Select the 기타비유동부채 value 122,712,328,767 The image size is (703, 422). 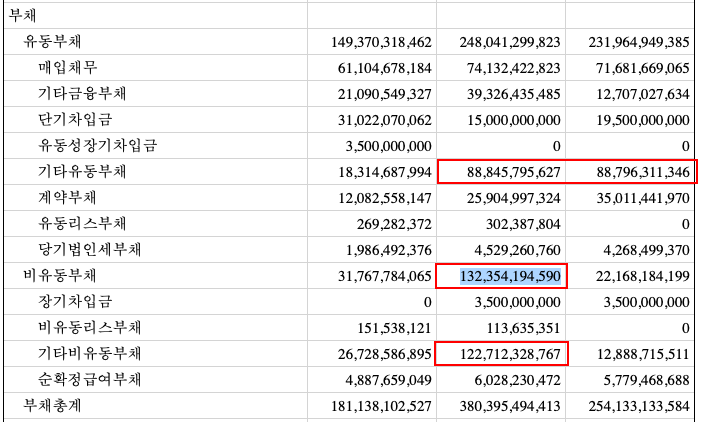[x=510, y=354]
